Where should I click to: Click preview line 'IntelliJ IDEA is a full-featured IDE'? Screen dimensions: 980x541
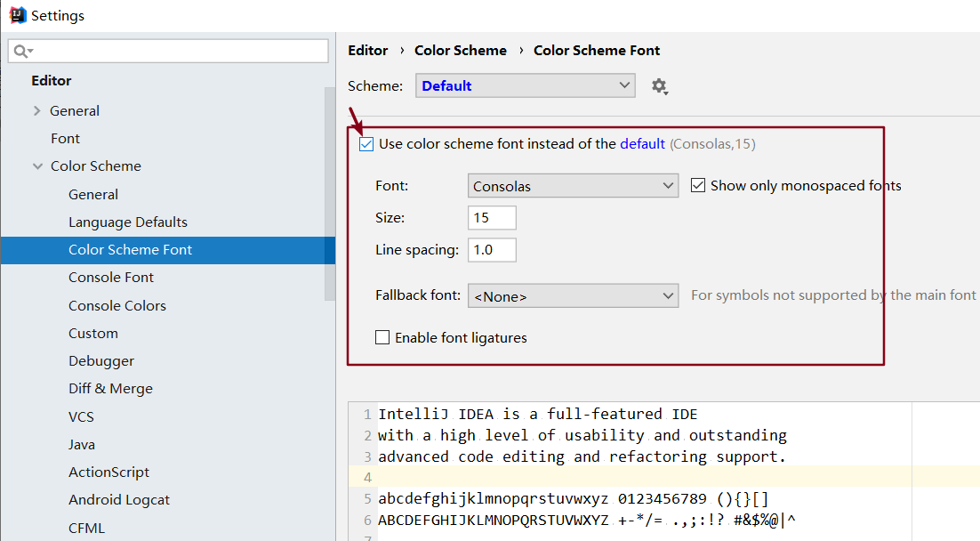(537, 414)
